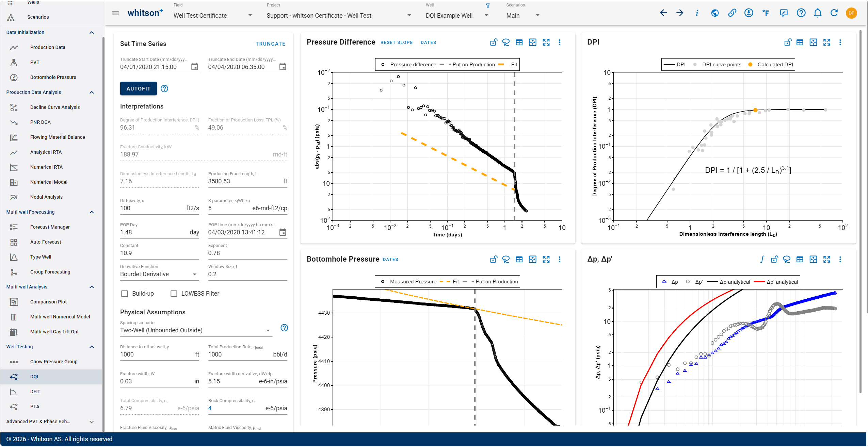Screen dimensions: 868x447
Task: Open the Scenarios dropdown Main
Action: pyautogui.click(x=523, y=16)
